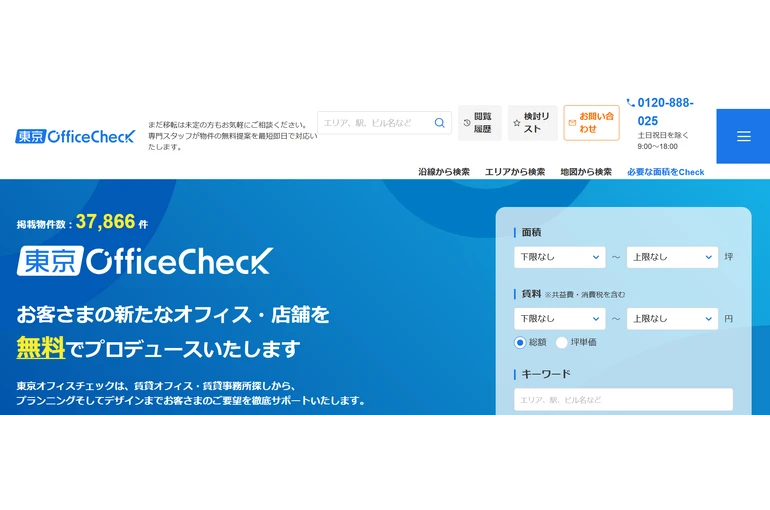Open エリアから検索 menu item

515,172
